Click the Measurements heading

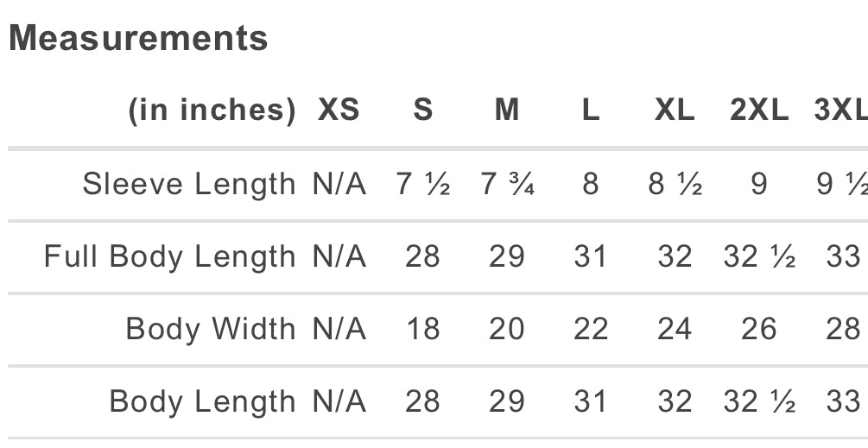click(138, 39)
